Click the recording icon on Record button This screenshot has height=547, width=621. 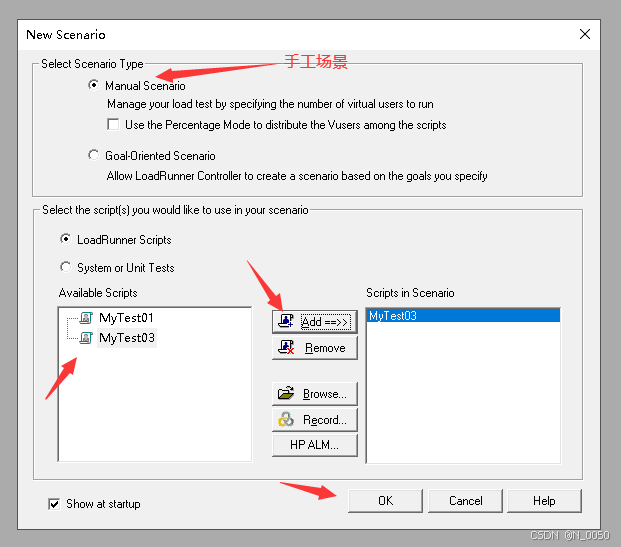pyautogui.click(x=286, y=419)
